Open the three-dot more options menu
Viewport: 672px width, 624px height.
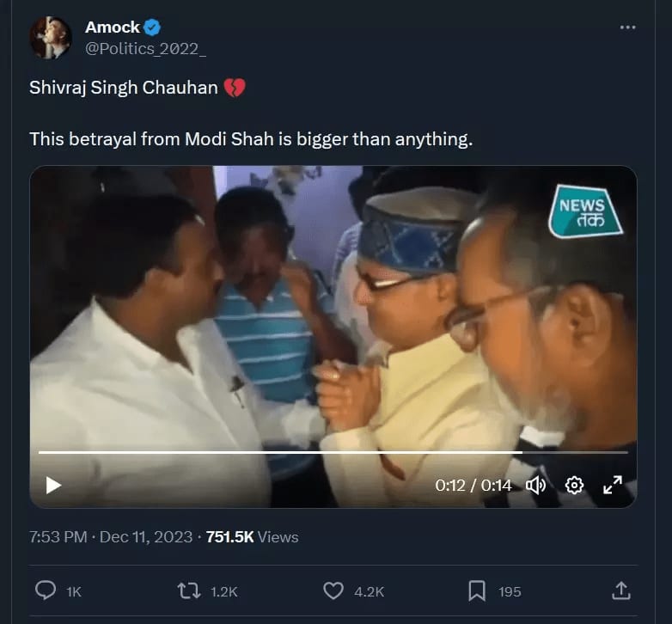coord(627,28)
